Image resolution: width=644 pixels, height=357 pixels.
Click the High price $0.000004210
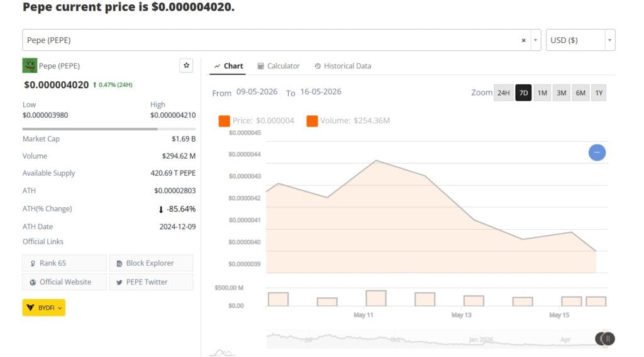click(173, 115)
